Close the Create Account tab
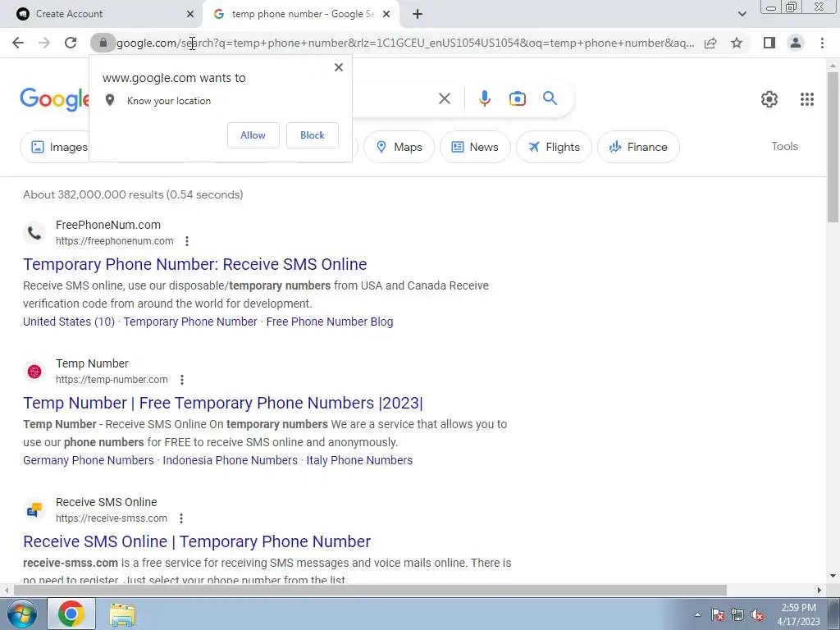 (190, 15)
